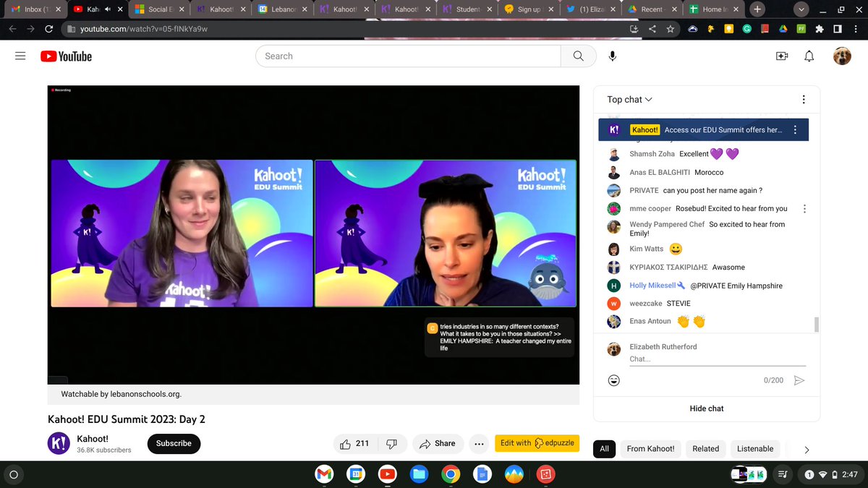This screenshot has height=488, width=868.
Task: Open the account avatar menu
Action: click(842, 56)
